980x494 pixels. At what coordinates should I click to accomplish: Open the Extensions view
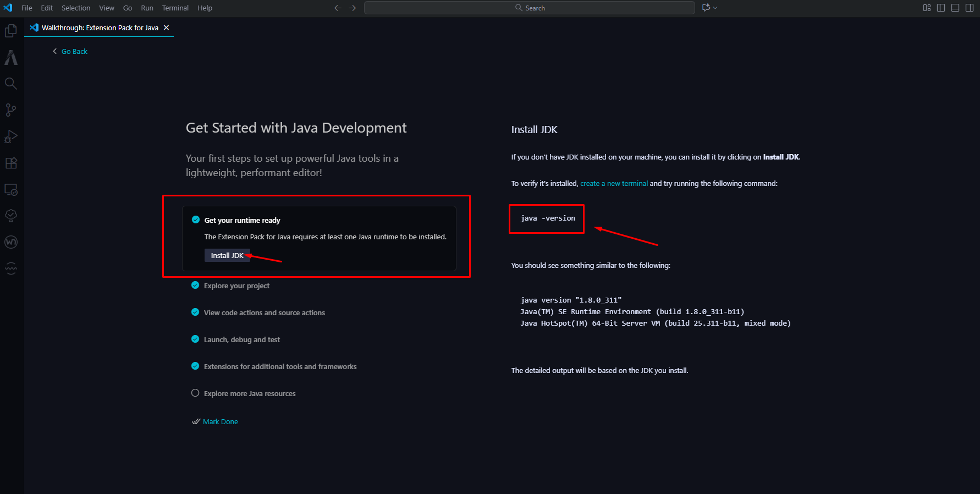[11, 163]
